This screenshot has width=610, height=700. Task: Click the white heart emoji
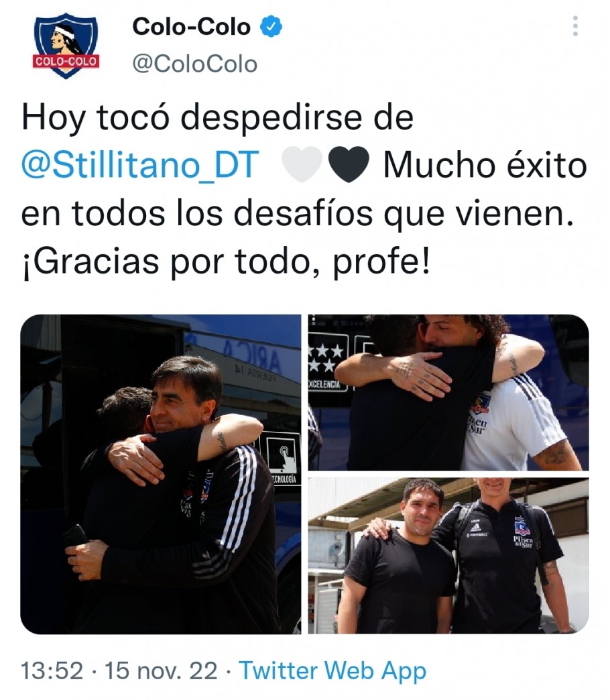coord(302,164)
